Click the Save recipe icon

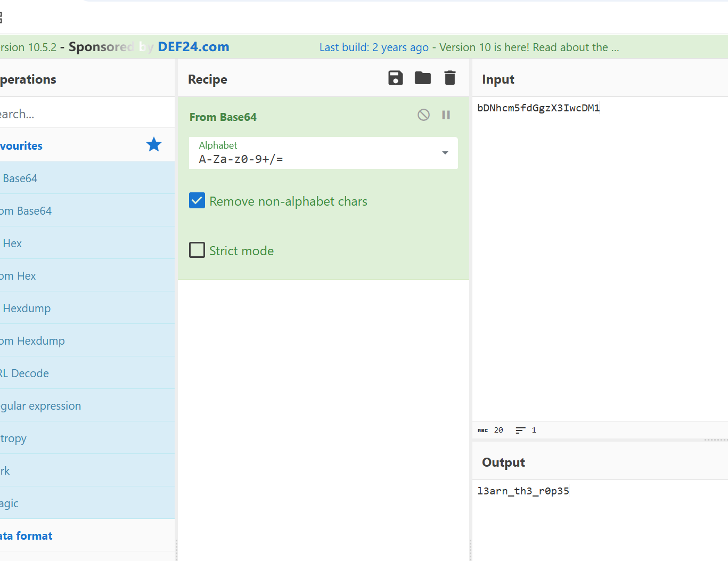click(395, 78)
